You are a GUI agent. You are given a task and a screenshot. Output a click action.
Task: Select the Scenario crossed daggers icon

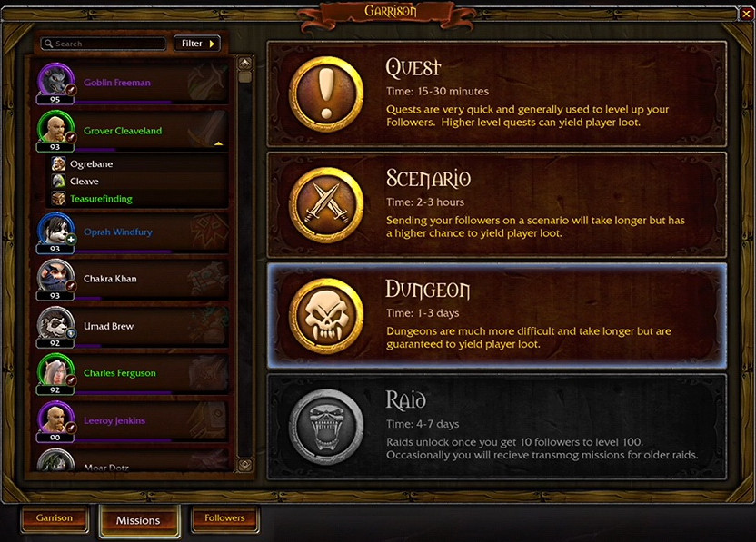[326, 205]
